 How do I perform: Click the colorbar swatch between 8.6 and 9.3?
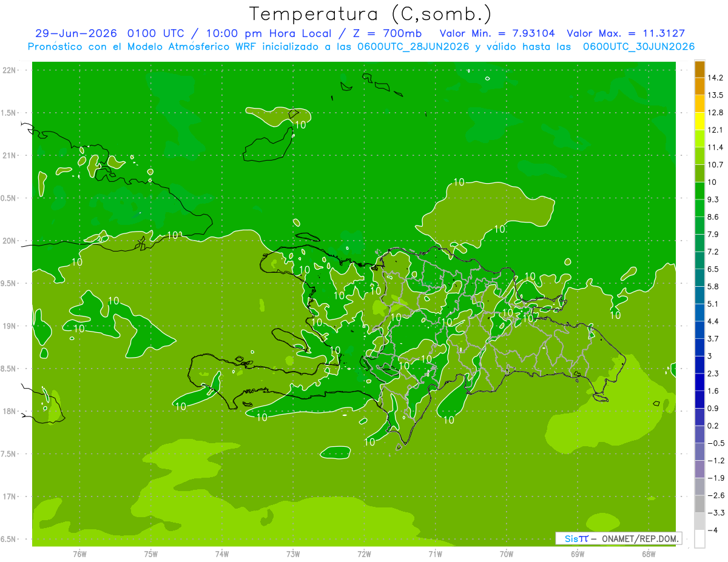click(699, 209)
